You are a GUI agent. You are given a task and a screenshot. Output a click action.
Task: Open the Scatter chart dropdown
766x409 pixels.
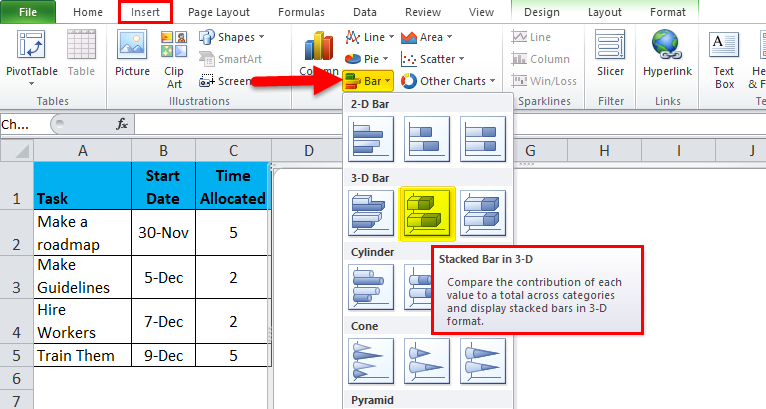432,59
